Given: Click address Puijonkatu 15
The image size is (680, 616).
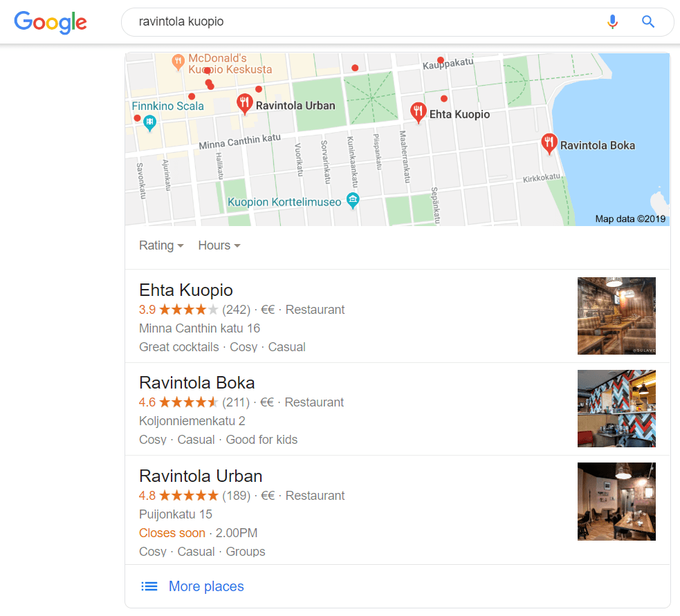Looking at the screenshot, I should click(176, 514).
